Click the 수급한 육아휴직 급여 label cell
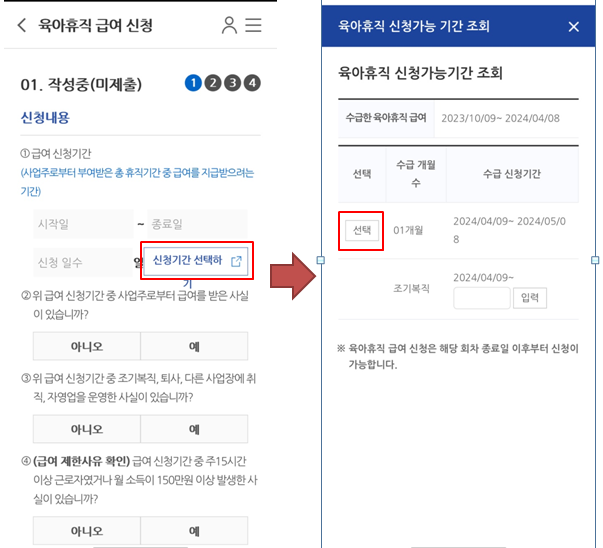This screenshot has height=548, width=603. [x=386, y=118]
